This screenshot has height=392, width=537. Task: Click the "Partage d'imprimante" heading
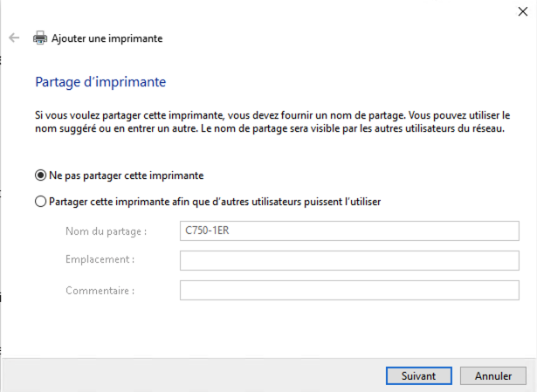[100, 82]
